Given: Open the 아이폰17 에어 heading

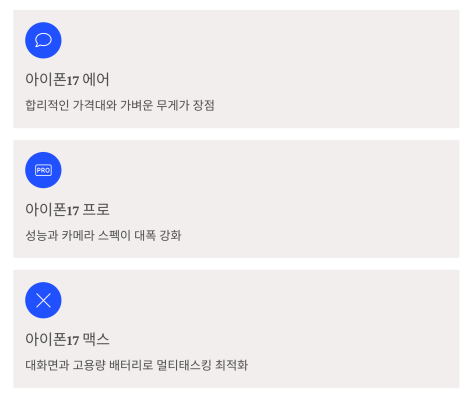Looking at the screenshot, I should tap(67, 80).
